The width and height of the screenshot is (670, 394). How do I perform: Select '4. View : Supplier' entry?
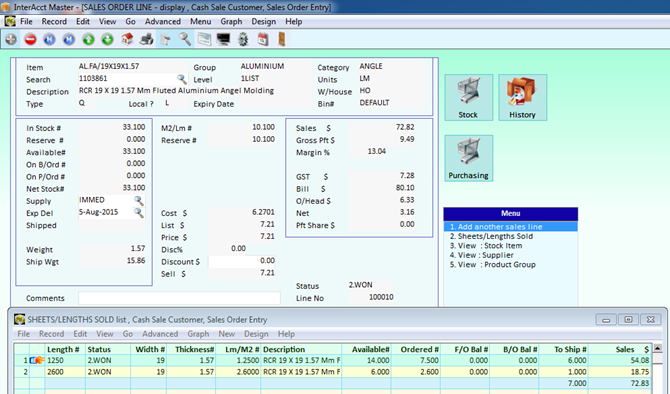511,255
